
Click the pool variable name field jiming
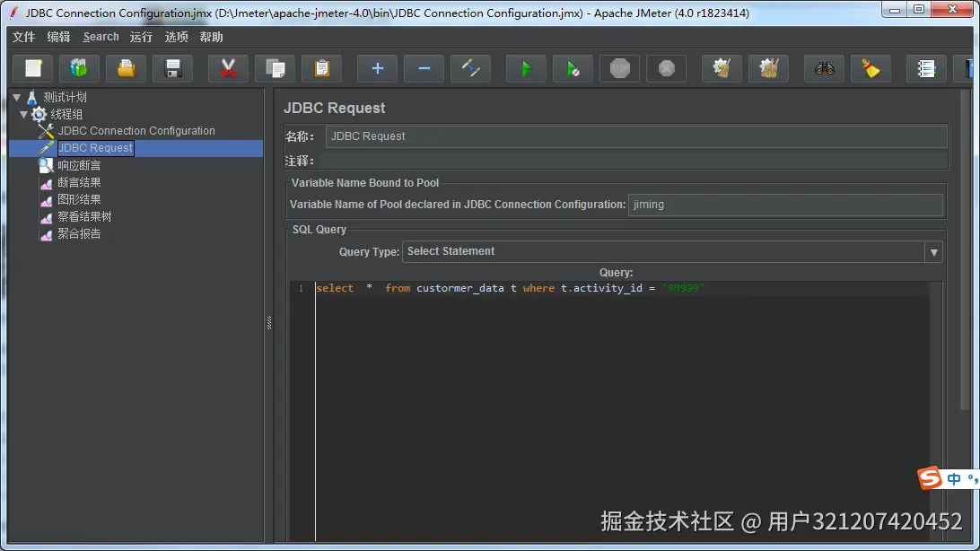click(x=785, y=205)
